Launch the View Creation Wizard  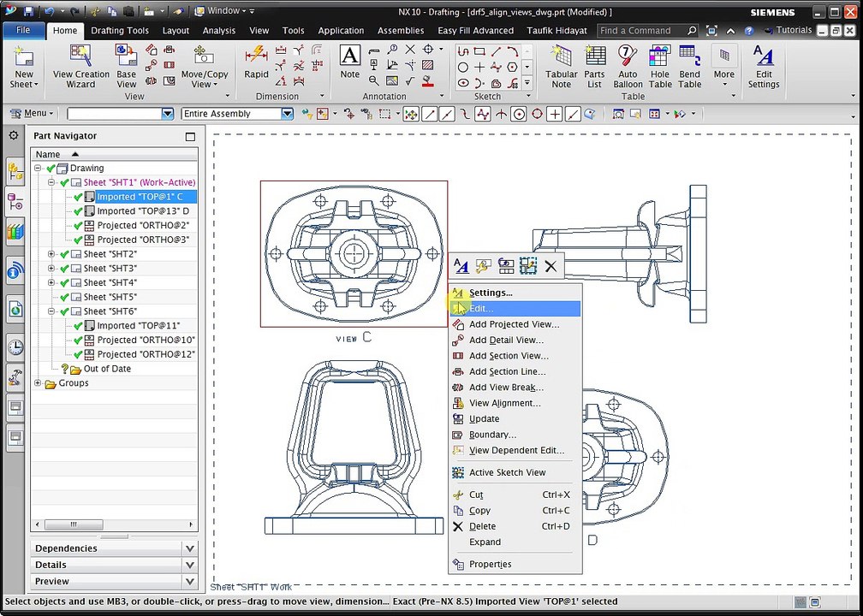pos(80,68)
